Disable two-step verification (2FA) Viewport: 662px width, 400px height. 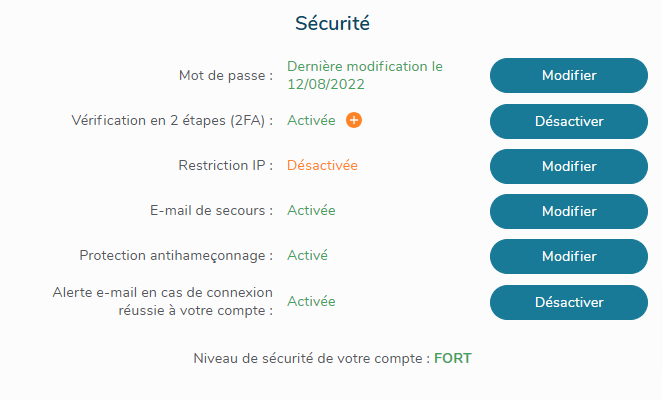569,121
